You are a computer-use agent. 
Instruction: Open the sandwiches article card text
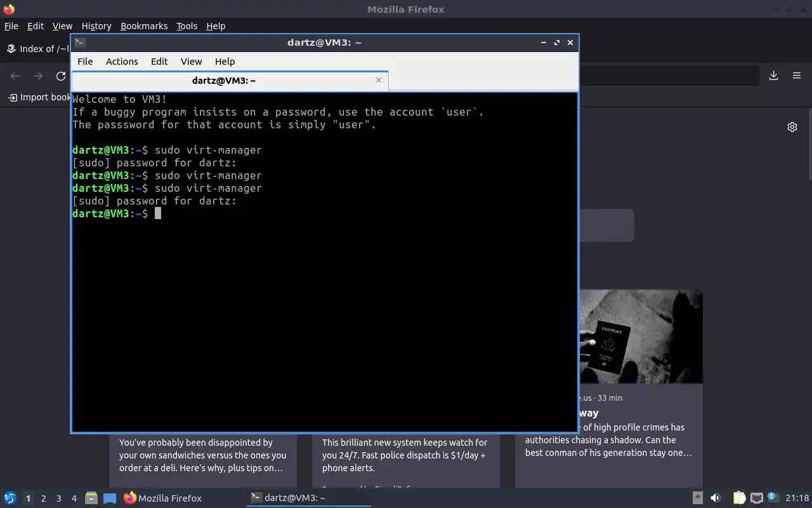point(202,455)
